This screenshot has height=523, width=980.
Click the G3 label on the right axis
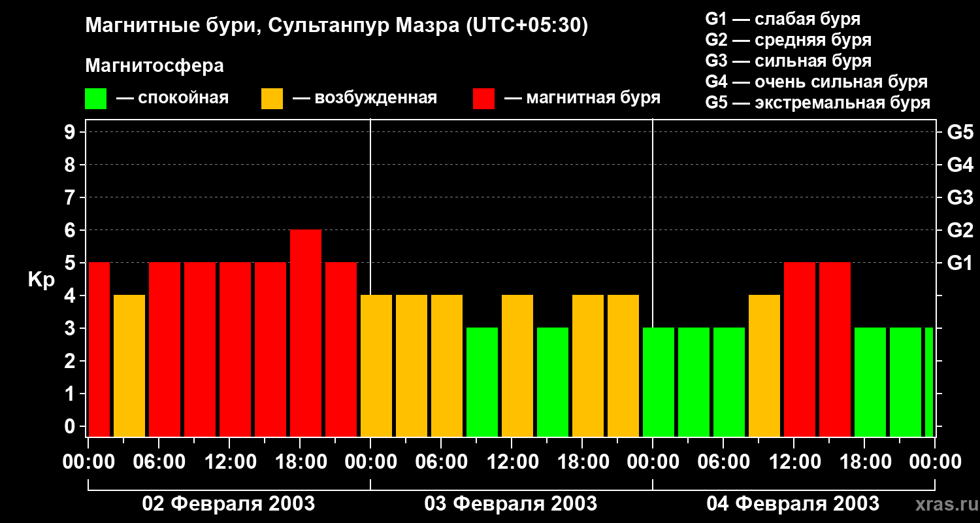[x=960, y=197]
